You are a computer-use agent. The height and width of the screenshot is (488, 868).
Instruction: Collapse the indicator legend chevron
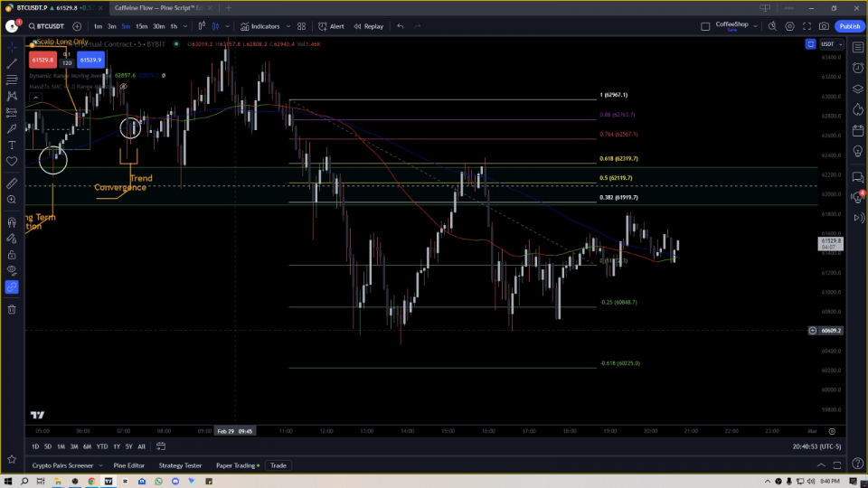(34, 98)
